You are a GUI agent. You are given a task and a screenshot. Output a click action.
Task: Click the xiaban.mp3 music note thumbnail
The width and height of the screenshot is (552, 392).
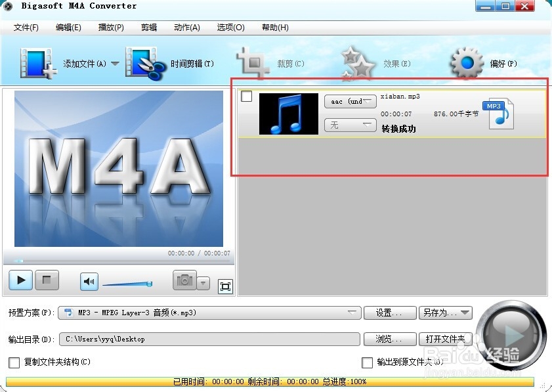click(x=289, y=114)
